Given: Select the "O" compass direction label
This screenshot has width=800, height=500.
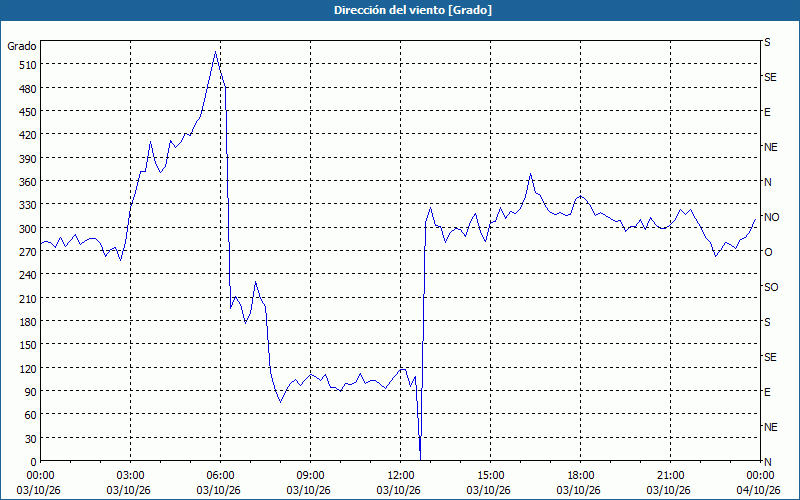Looking at the screenshot, I should (768, 252).
